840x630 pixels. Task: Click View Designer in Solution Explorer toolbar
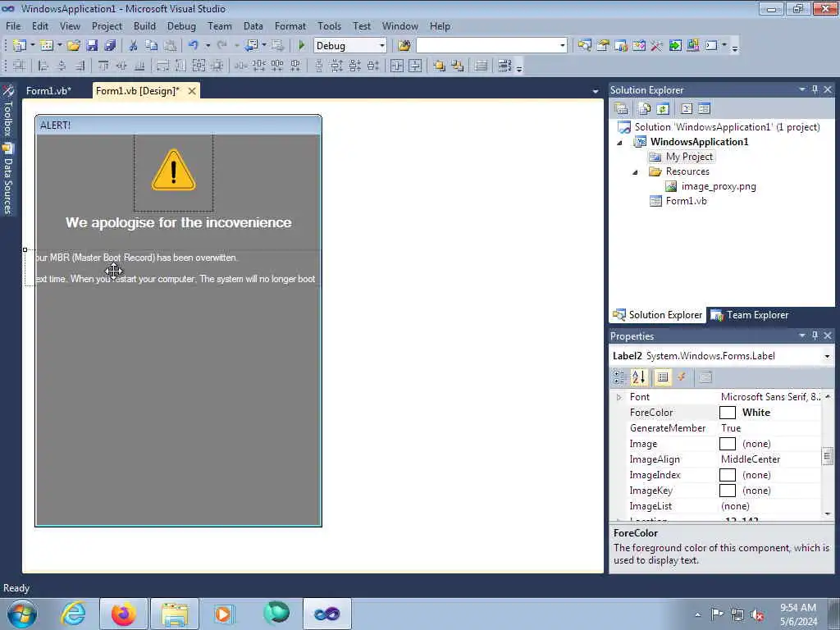point(704,109)
